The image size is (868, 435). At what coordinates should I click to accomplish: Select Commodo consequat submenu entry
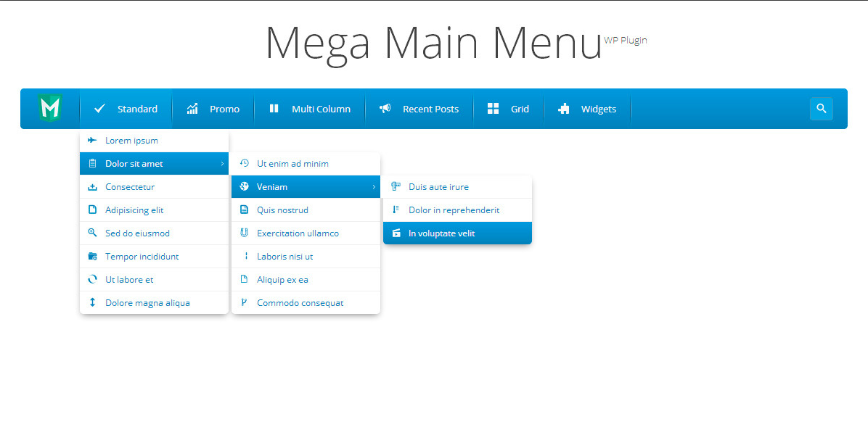click(x=306, y=303)
